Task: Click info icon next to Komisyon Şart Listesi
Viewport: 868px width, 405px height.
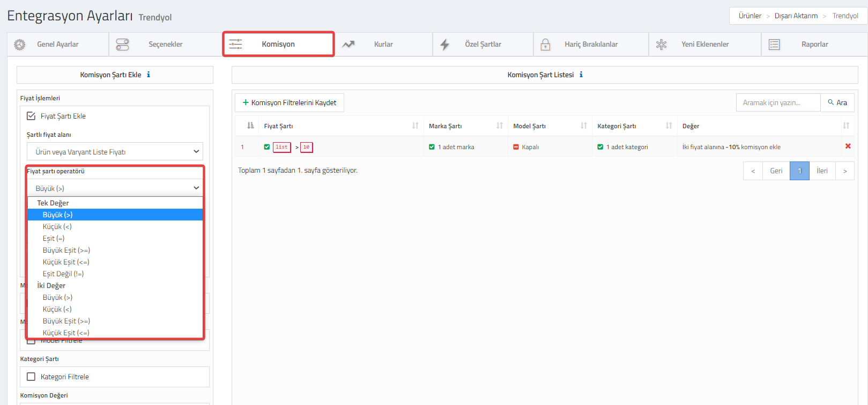Action: click(x=581, y=75)
